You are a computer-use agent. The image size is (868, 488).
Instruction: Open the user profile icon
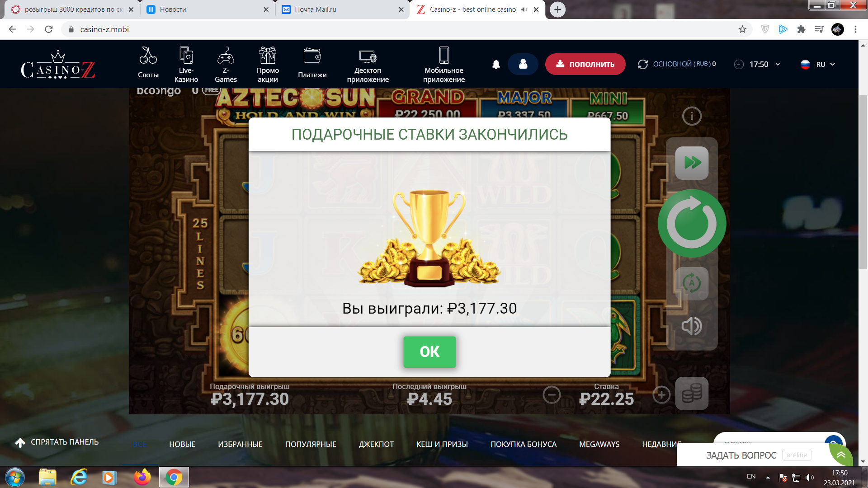pos(523,64)
